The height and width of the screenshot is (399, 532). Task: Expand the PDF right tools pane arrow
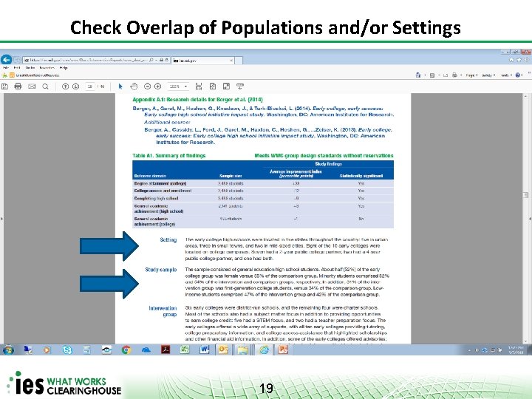pos(530,219)
